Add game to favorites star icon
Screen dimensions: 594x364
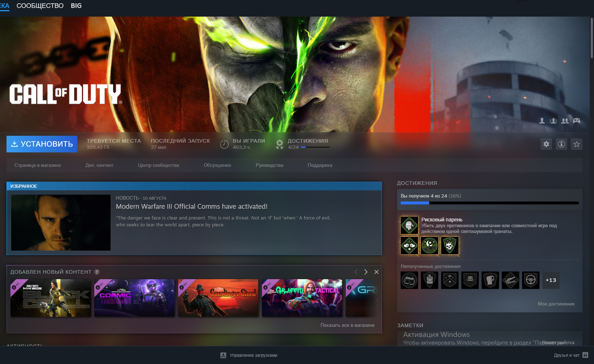click(577, 144)
